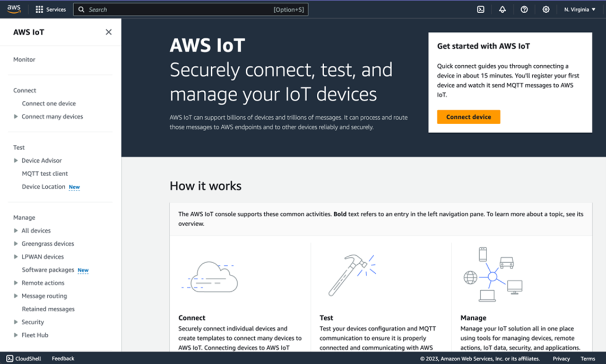Open the settings gear icon

click(546, 10)
